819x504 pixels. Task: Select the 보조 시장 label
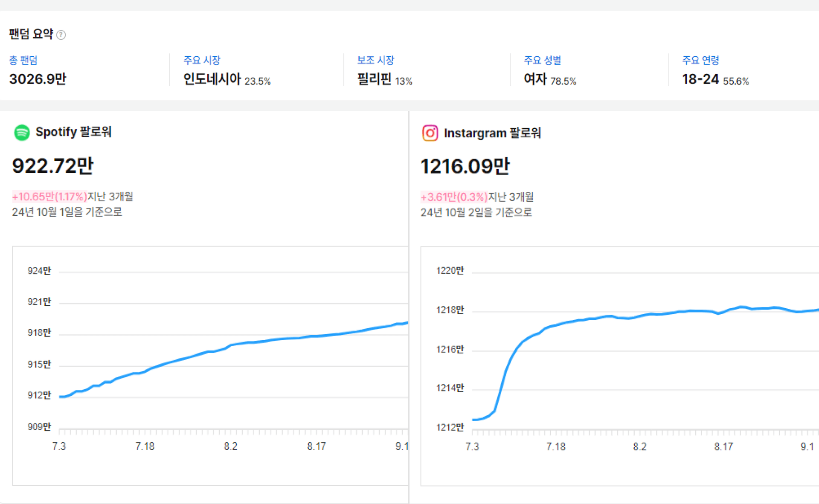pyautogui.click(x=375, y=60)
